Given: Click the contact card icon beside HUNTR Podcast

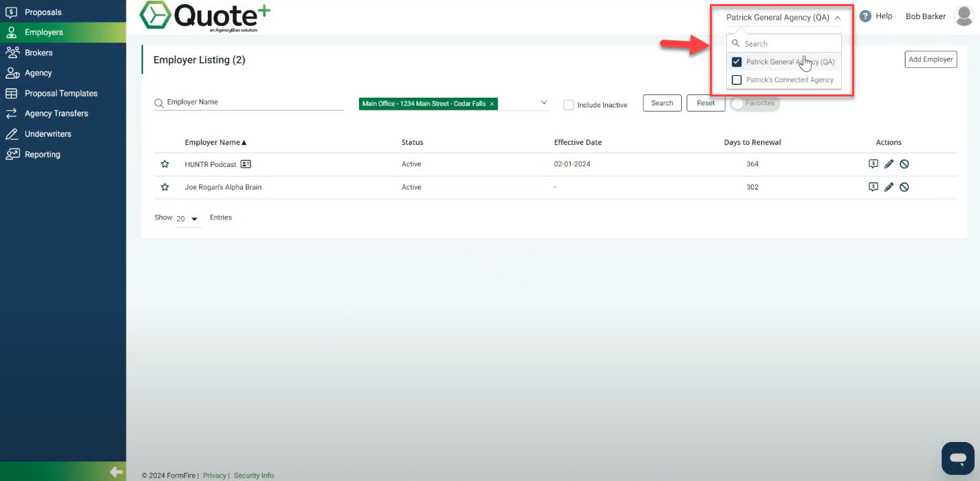Looking at the screenshot, I should pos(246,164).
